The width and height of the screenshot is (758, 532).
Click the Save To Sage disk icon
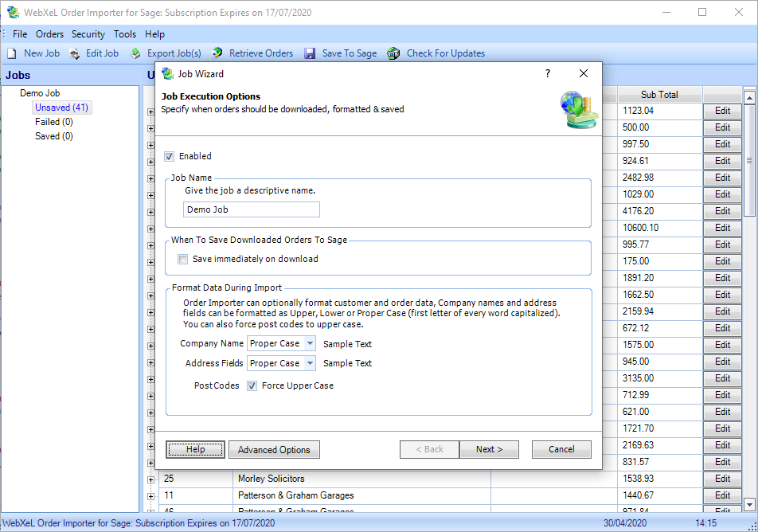tap(310, 53)
